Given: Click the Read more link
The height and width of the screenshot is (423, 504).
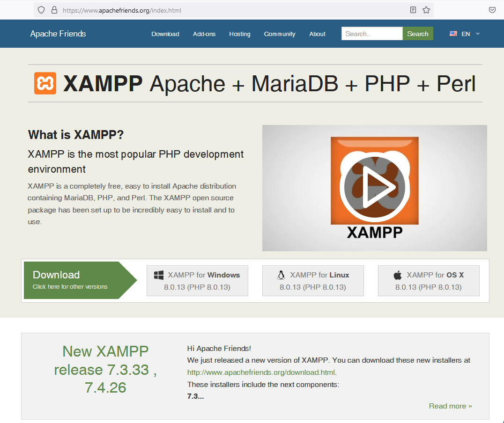Looking at the screenshot, I should tap(450, 406).
